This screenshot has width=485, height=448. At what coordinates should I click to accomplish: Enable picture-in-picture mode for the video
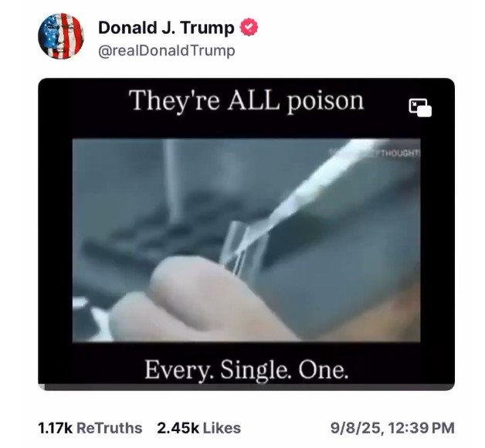(x=420, y=107)
